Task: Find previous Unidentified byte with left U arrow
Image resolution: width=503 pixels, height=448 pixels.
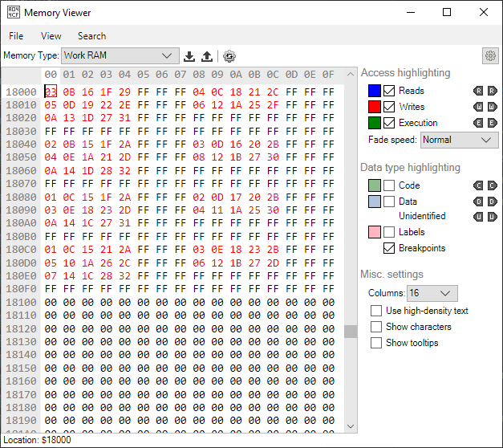Action: (478, 217)
